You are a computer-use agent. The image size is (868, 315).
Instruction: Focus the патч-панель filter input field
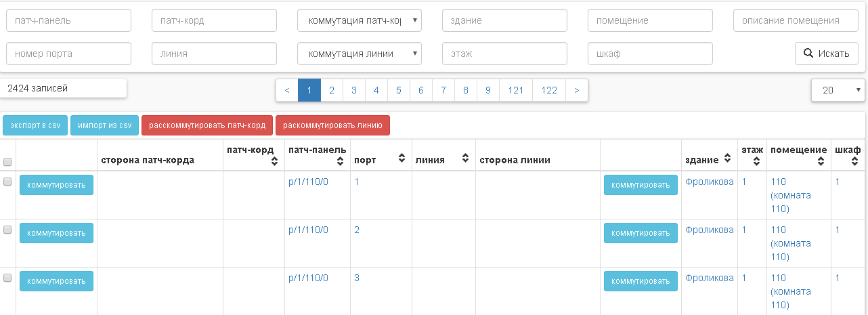68,20
